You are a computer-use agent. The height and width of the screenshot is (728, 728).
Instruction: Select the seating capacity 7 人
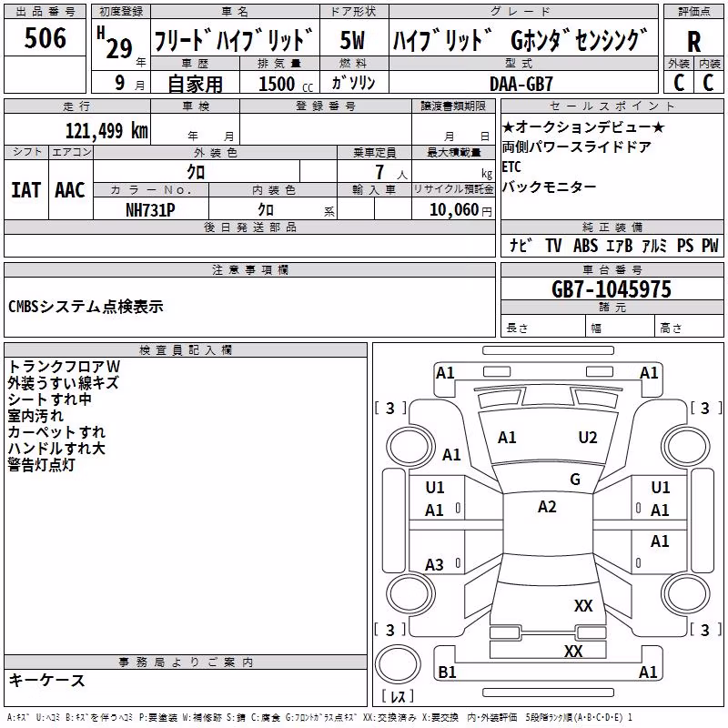pos(391,172)
